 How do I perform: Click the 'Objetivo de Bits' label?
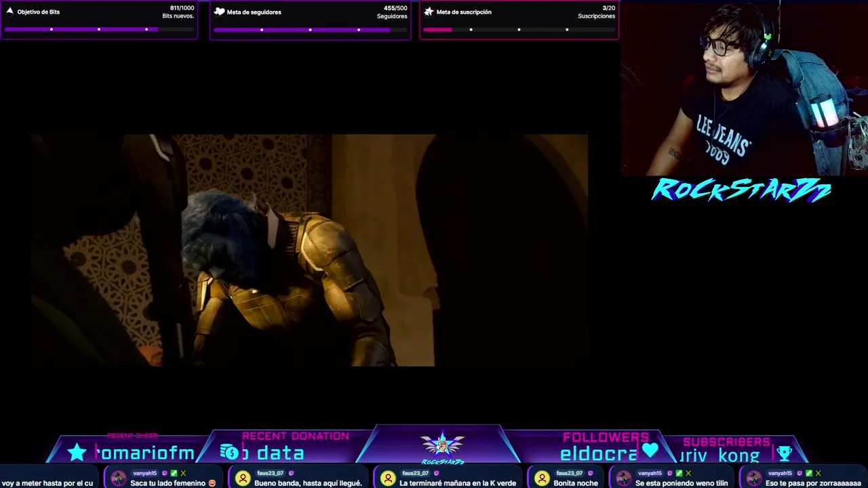[x=39, y=12]
